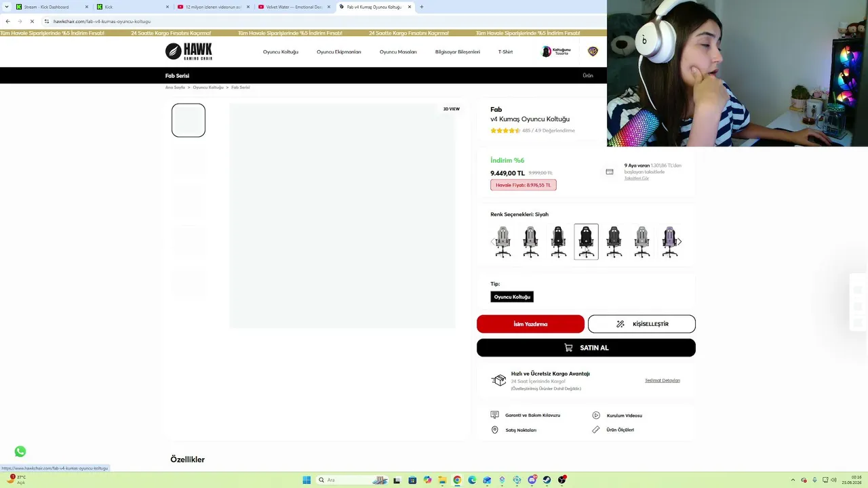Launch Google Chrome from the taskbar

(x=457, y=480)
